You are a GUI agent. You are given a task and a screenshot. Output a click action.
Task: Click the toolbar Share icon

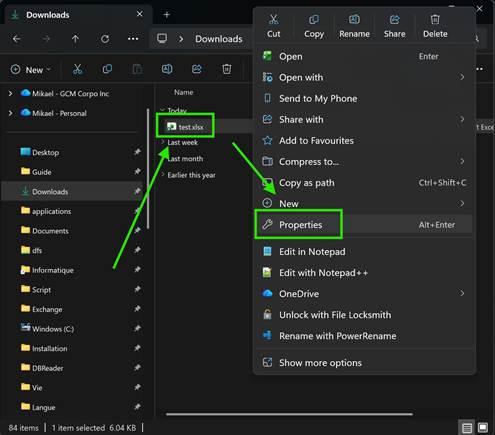pos(197,69)
